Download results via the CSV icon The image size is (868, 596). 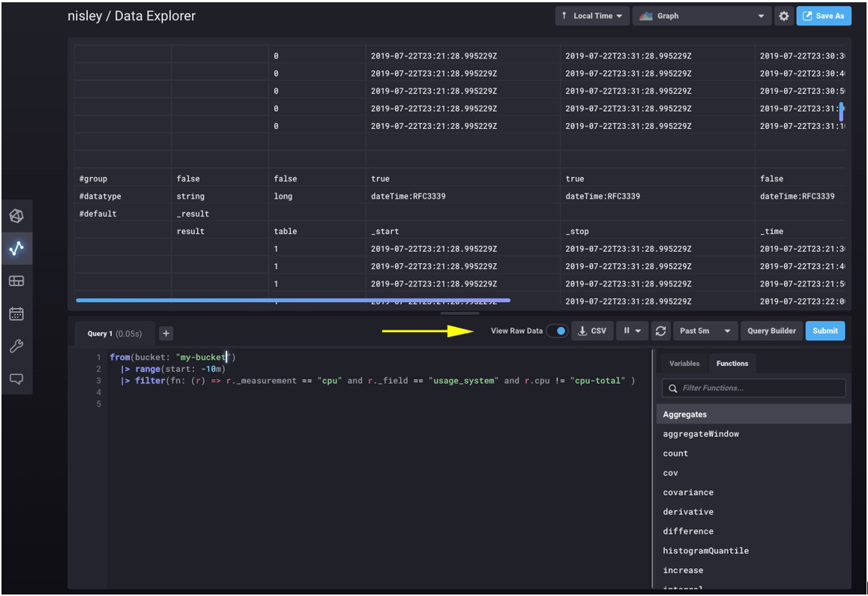[591, 331]
